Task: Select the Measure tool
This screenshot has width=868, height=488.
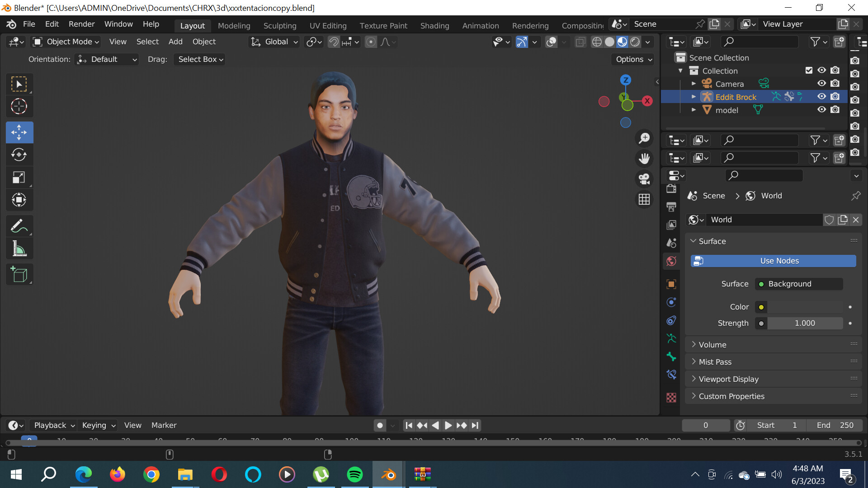Action: tap(19, 248)
